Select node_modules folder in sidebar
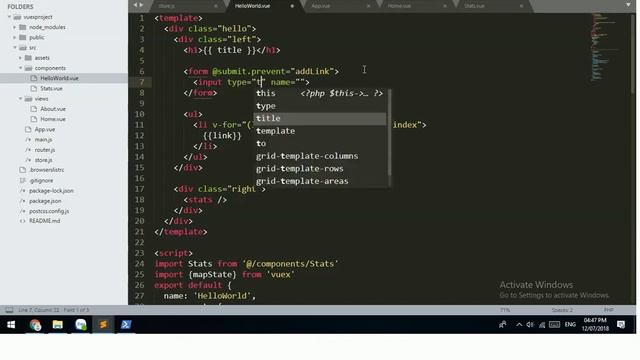 47,27
